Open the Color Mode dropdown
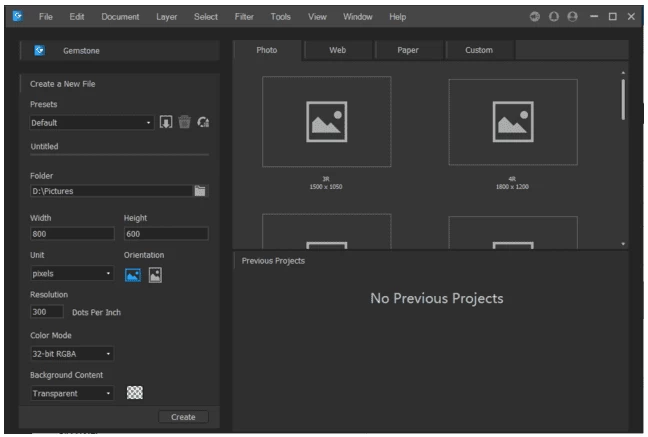648x437 pixels. pos(71,353)
